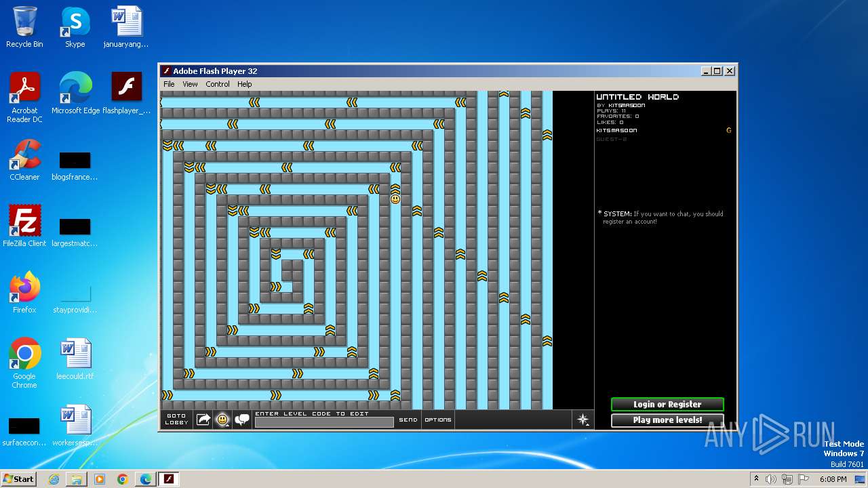868x488 pixels.
Task: Open File Explorer from the taskbar
Action: tap(77, 479)
